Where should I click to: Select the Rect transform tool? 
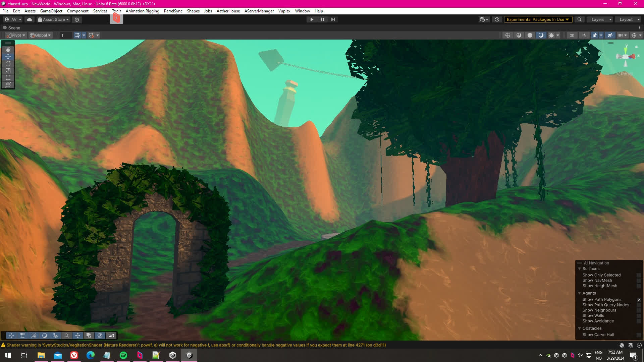point(8,78)
